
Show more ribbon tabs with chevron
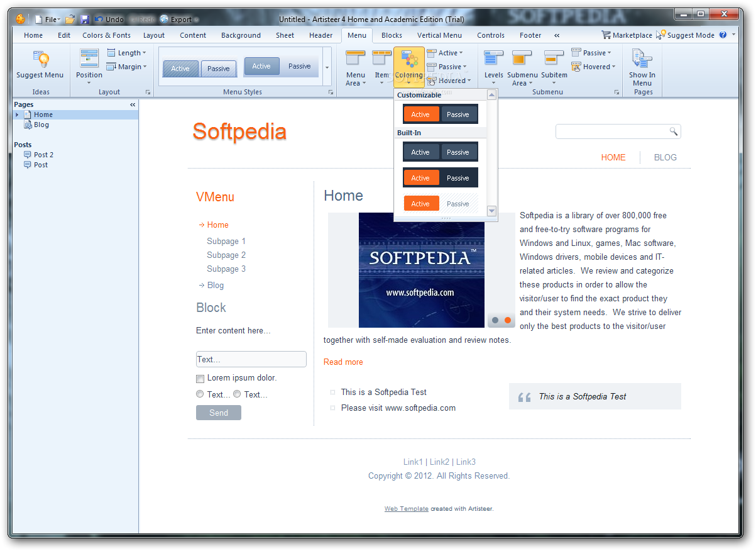click(557, 35)
